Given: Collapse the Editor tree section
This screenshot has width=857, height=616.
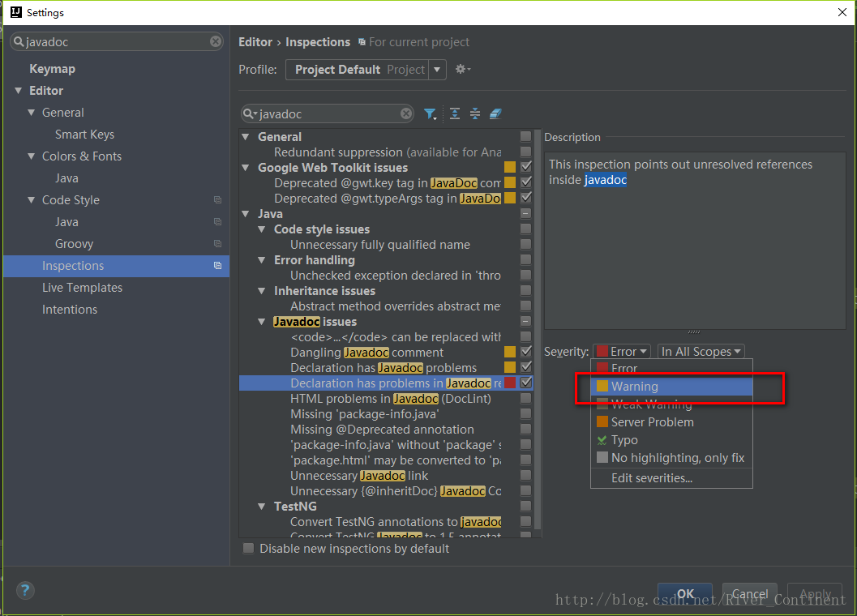Looking at the screenshot, I should point(19,91).
